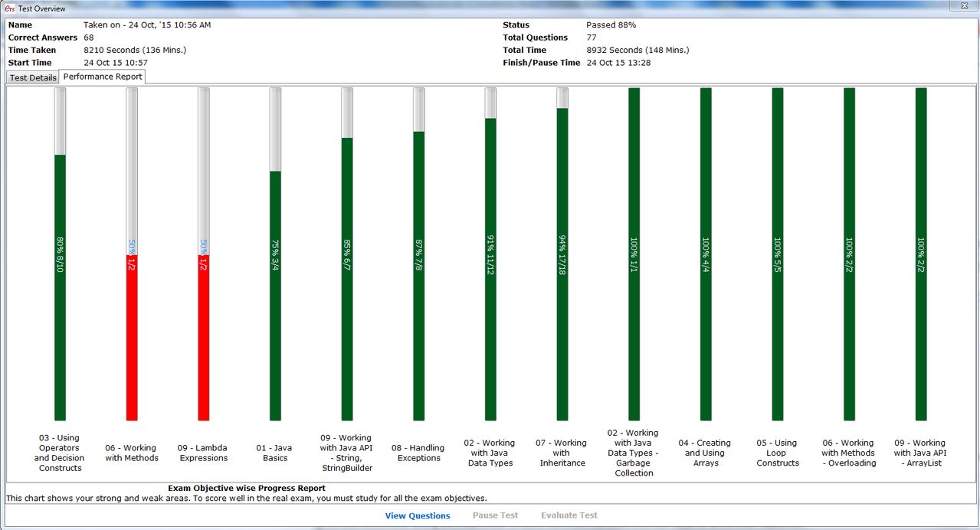Click the '8932 Seconds (148 Mins.)' total time value
Viewport: 980px width, 530px height.
[x=637, y=50]
